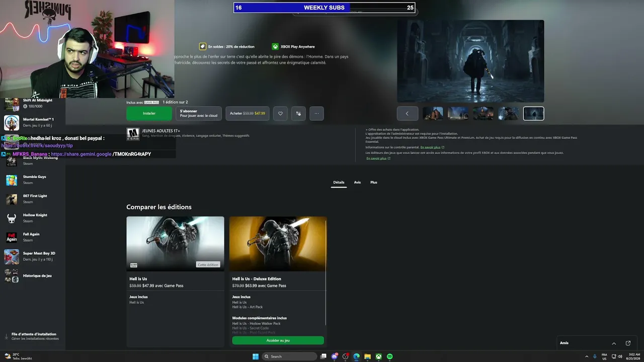Switch to the Plus tab
The width and height of the screenshot is (644, 362).
pos(374,183)
